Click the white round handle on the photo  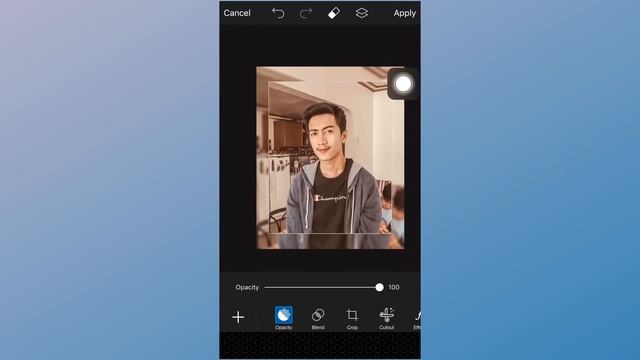point(403,84)
